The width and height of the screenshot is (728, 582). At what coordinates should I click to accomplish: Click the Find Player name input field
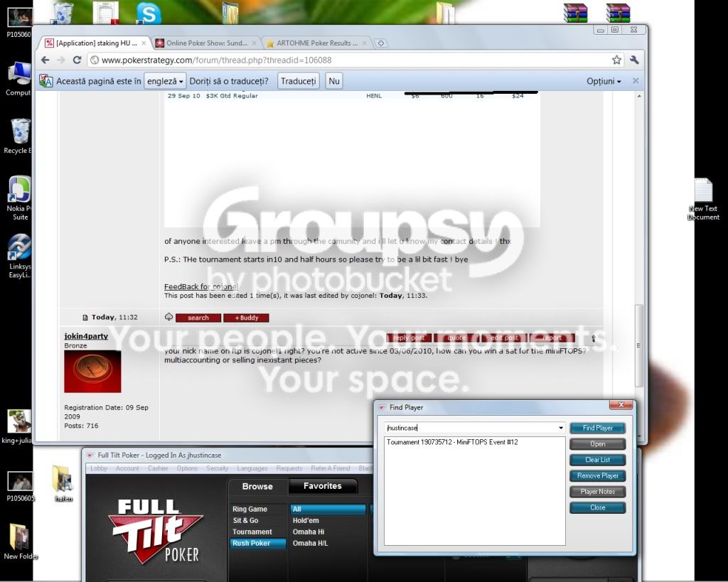471,428
